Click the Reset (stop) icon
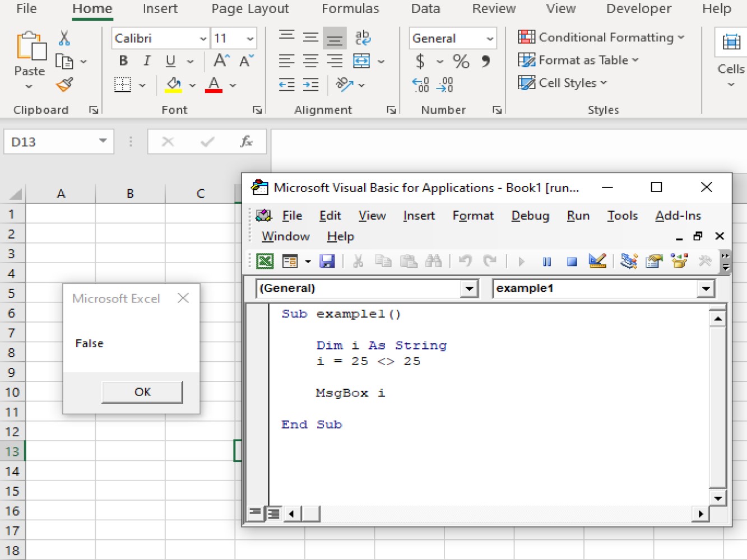 tap(572, 261)
